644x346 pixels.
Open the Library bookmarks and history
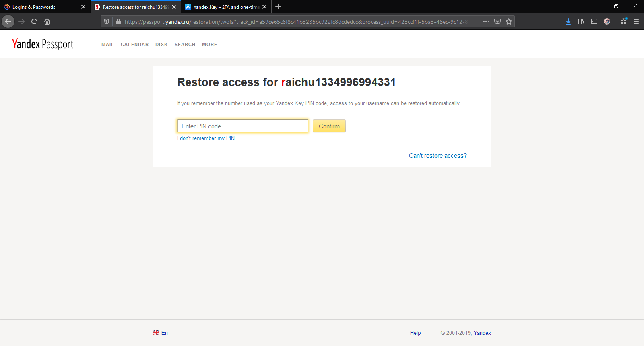click(x=581, y=21)
